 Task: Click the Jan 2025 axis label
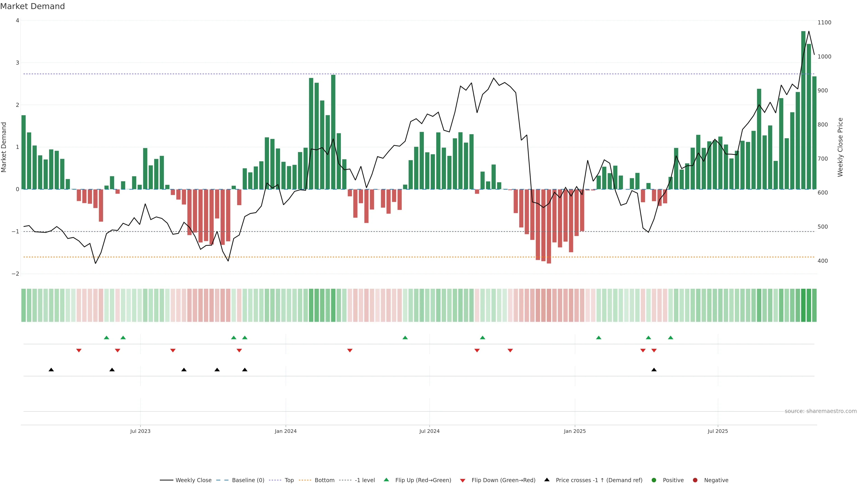coord(575,431)
